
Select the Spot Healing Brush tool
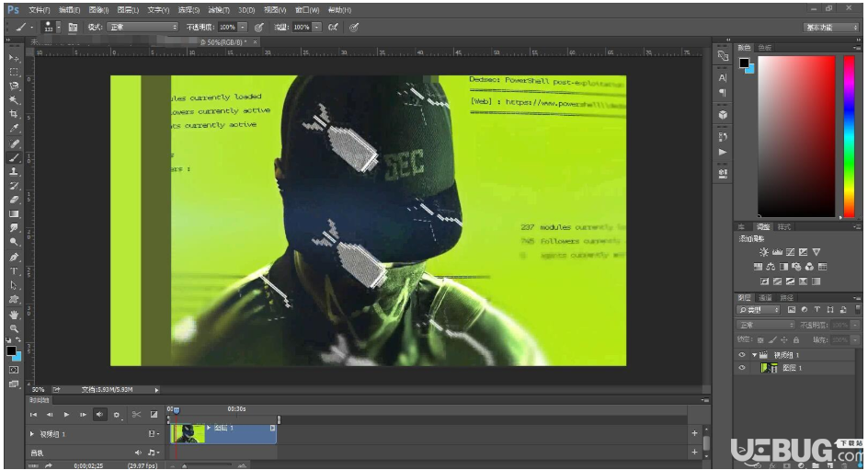coord(14,143)
